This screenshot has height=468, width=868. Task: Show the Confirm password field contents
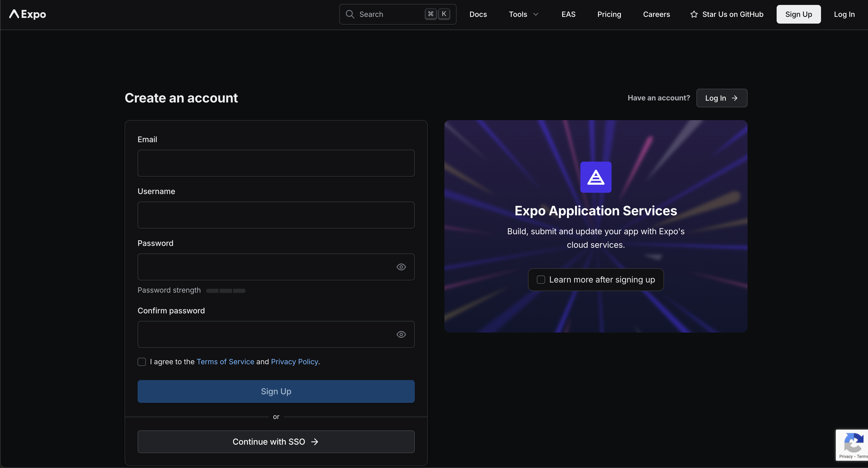point(401,334)
